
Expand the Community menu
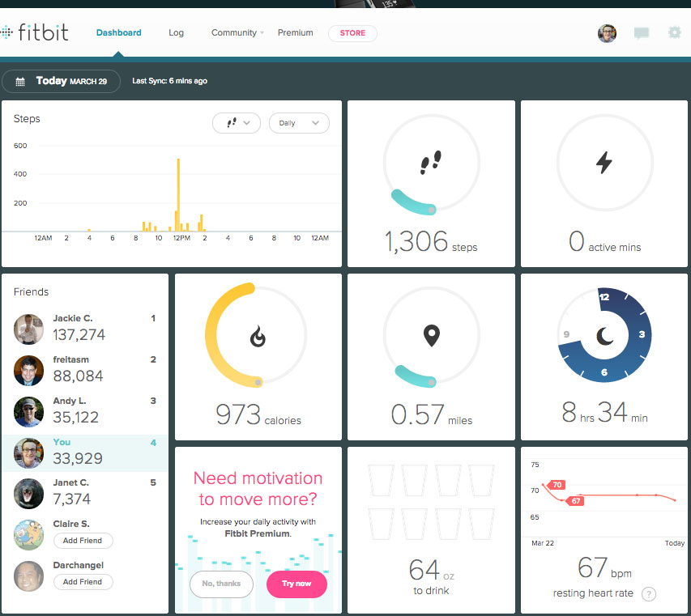(x=234, y=32)
